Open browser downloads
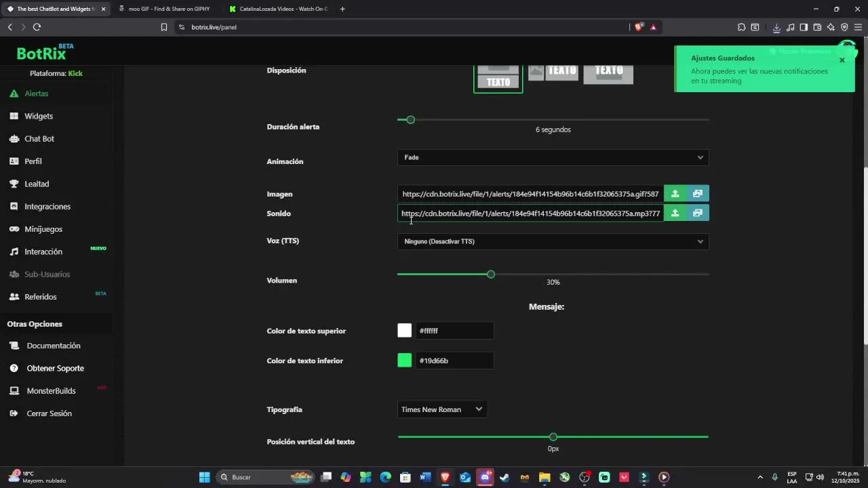Viewport: 868px width, 488px height. click(x=776, y=27)
